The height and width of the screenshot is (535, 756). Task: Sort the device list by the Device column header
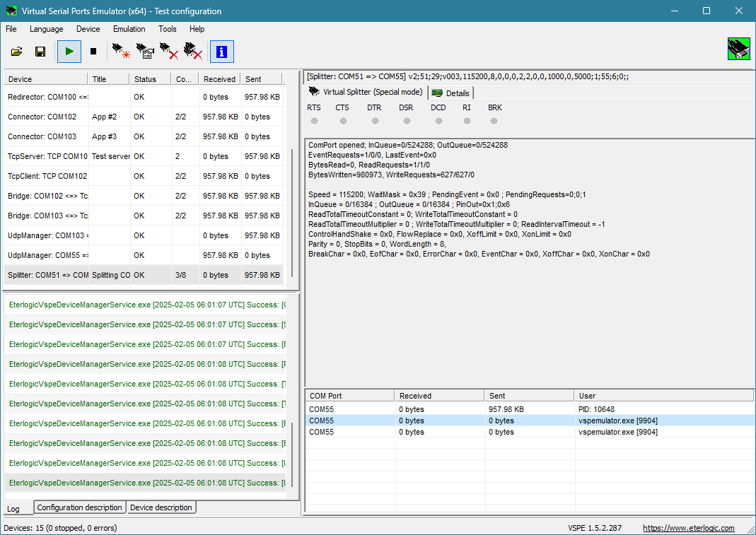(46, 79)
